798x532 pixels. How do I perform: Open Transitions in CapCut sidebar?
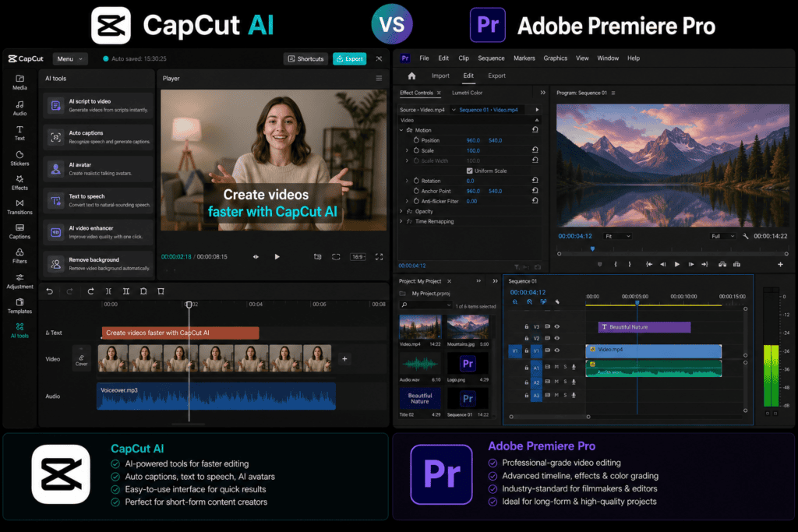point(19,207)
